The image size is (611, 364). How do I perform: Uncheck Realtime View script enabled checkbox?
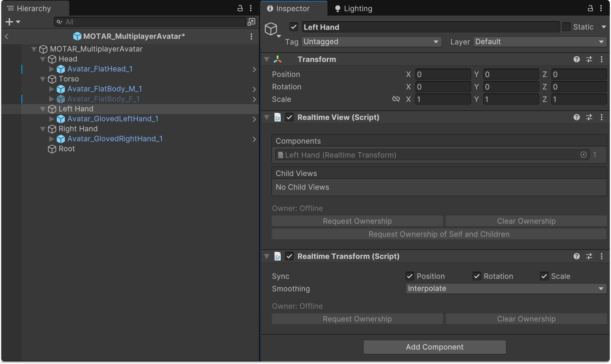(289, 117)
